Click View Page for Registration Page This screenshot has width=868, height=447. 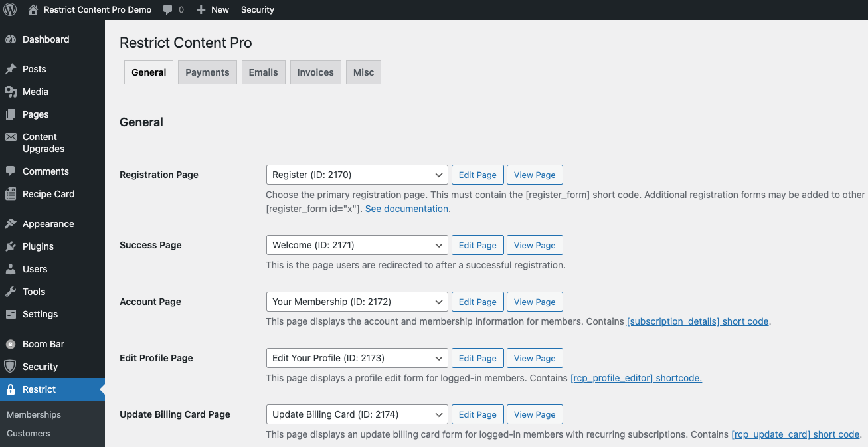tap(535, 175)
